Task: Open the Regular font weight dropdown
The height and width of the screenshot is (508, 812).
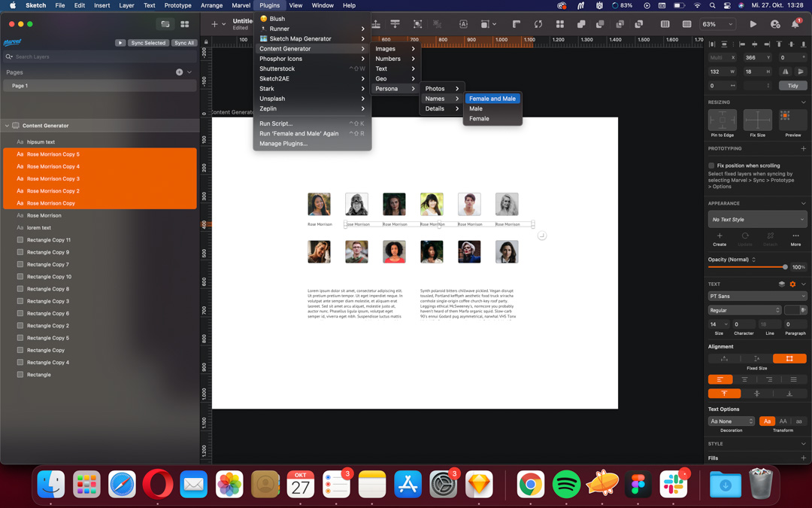Action: tap(744, 310)
